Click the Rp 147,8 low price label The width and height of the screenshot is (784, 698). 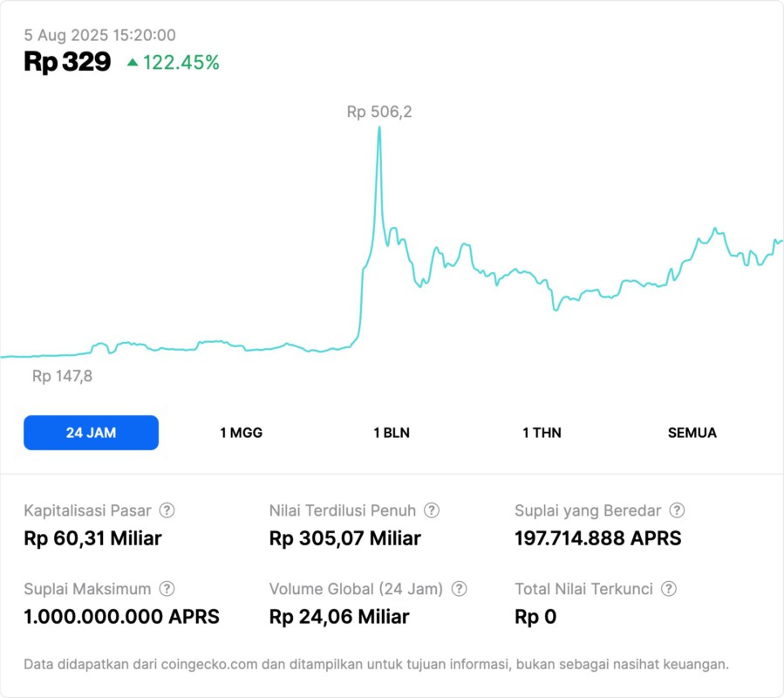(x=62, y=377)
